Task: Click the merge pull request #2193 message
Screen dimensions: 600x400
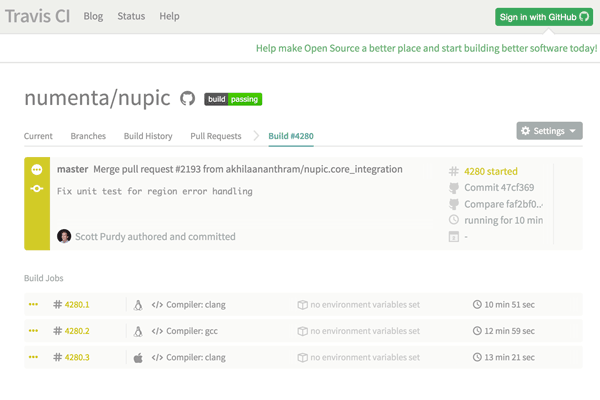Action: pos(248,169)
